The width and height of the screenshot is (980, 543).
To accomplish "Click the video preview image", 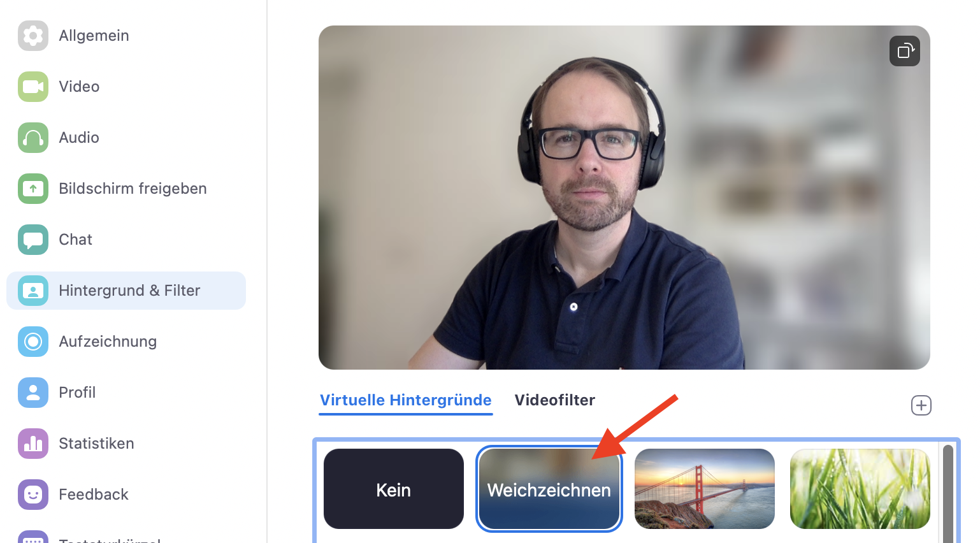I will click(624, 198).
